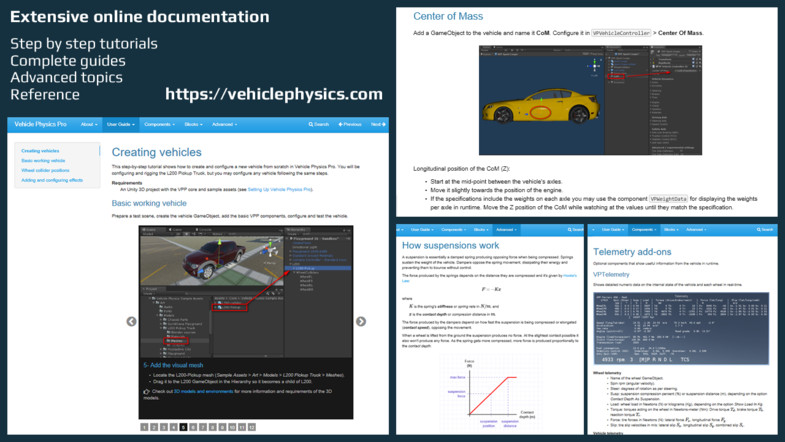
Task: Open the 'Setting Up Vehicle Physics Pro' link
Action: 280,190
